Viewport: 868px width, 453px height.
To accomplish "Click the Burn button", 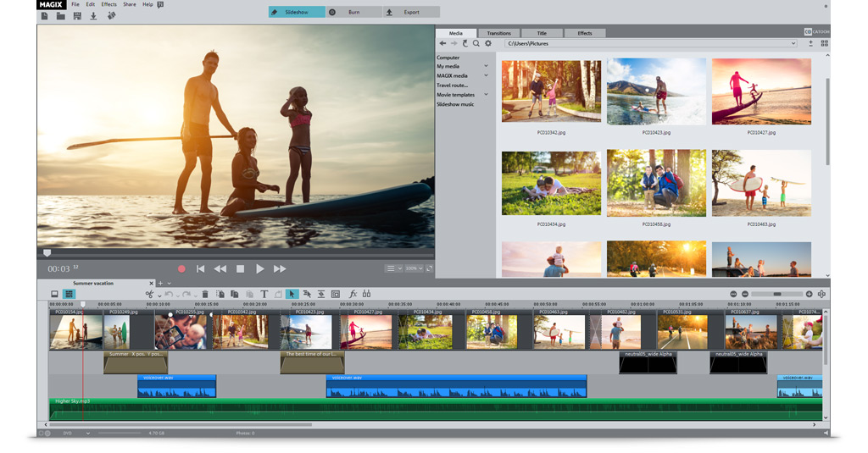I will point(353,12).
